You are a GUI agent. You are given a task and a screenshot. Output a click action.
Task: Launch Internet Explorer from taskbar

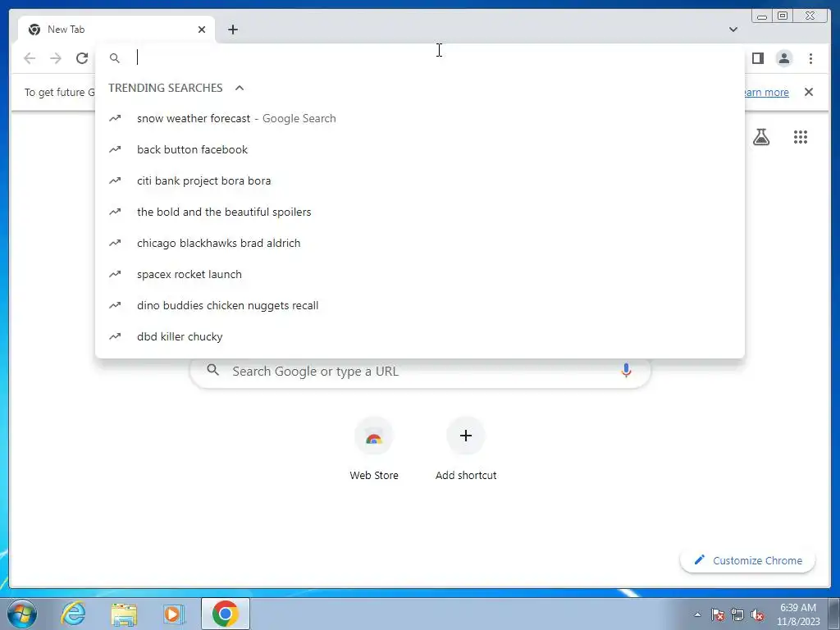73,614
